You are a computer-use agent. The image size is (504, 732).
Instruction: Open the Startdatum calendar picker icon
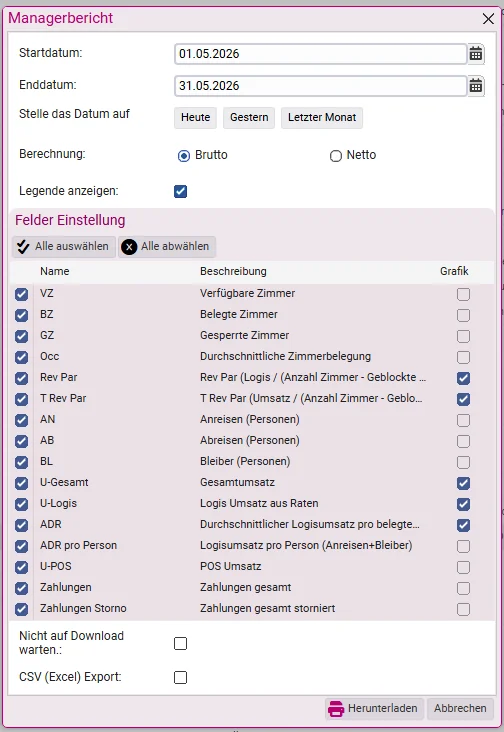476,54
